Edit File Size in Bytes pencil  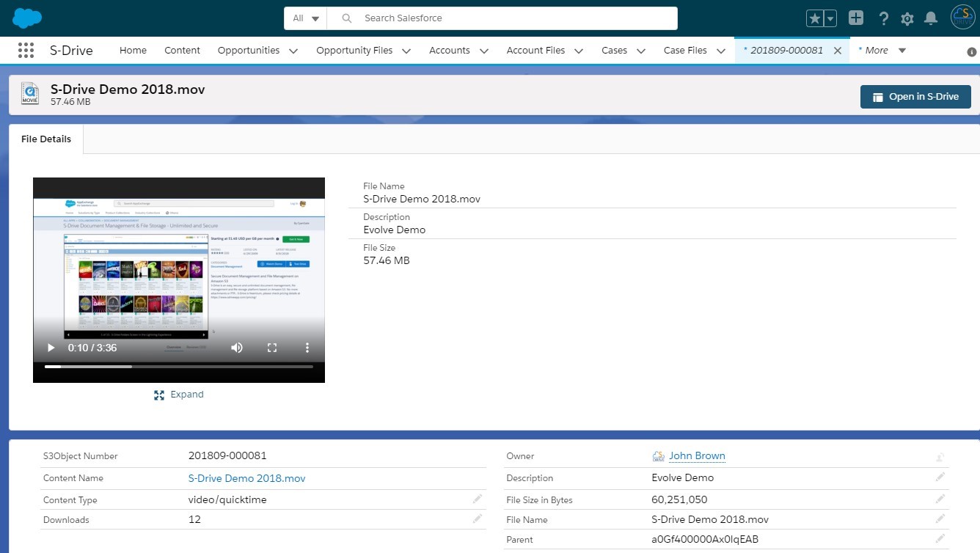coord(940,499)
